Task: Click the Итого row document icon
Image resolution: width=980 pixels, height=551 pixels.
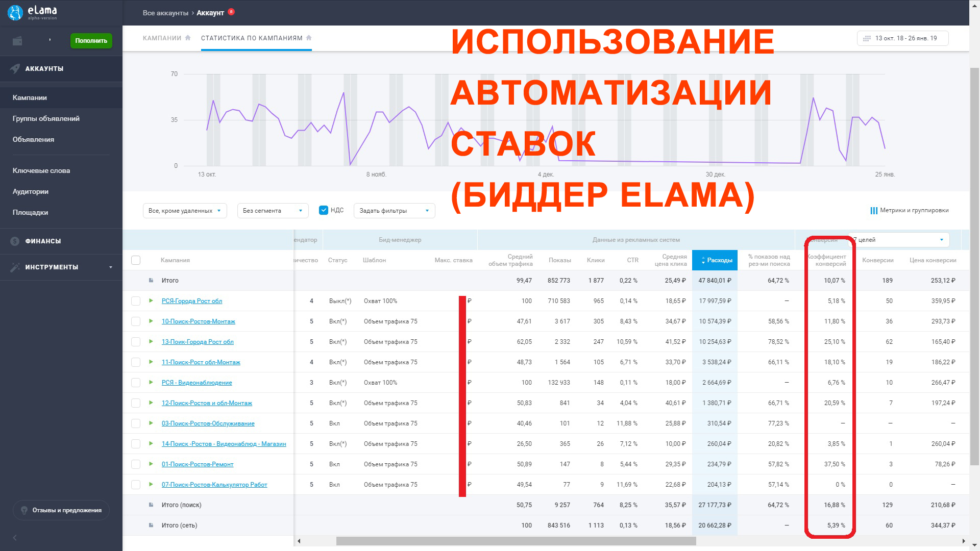Action: [151, 280]
